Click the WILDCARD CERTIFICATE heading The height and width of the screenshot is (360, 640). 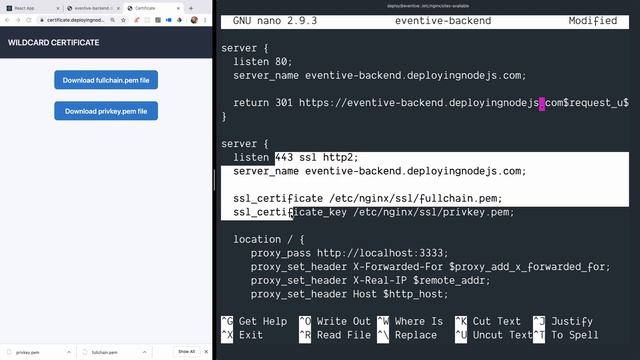(x=53, y=42)
